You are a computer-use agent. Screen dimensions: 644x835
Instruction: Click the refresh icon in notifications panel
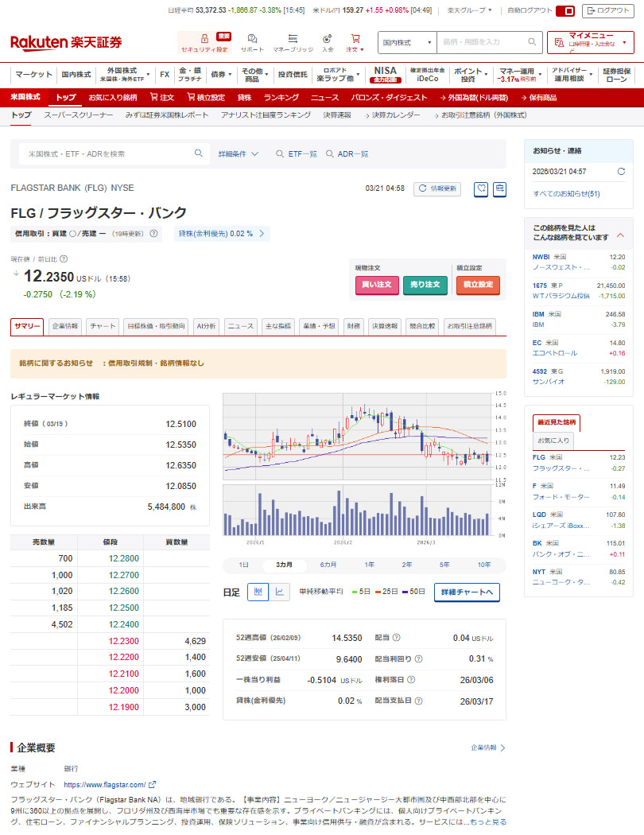(621, 171)
